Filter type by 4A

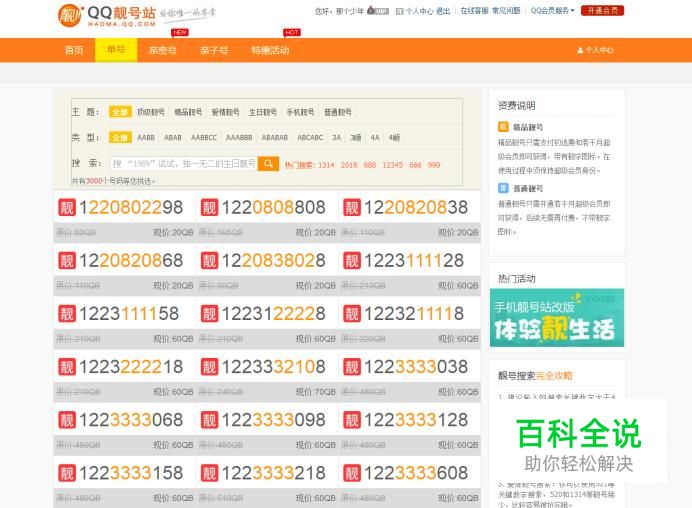[375, 138]
